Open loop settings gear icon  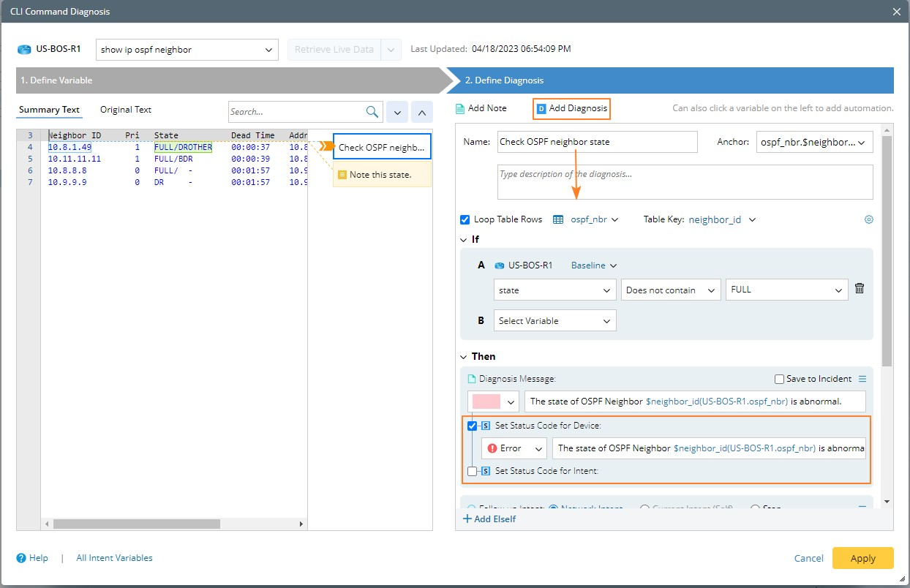(869, 219)
